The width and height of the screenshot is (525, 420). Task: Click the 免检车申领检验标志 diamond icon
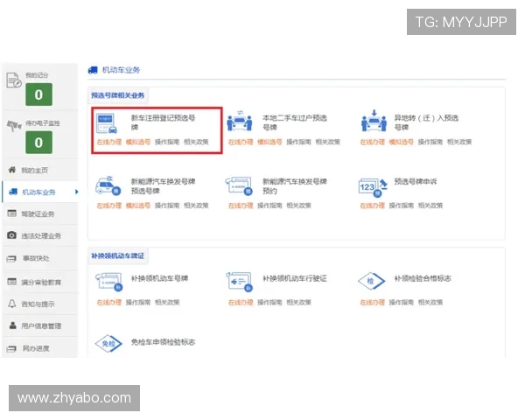(108, 344)
